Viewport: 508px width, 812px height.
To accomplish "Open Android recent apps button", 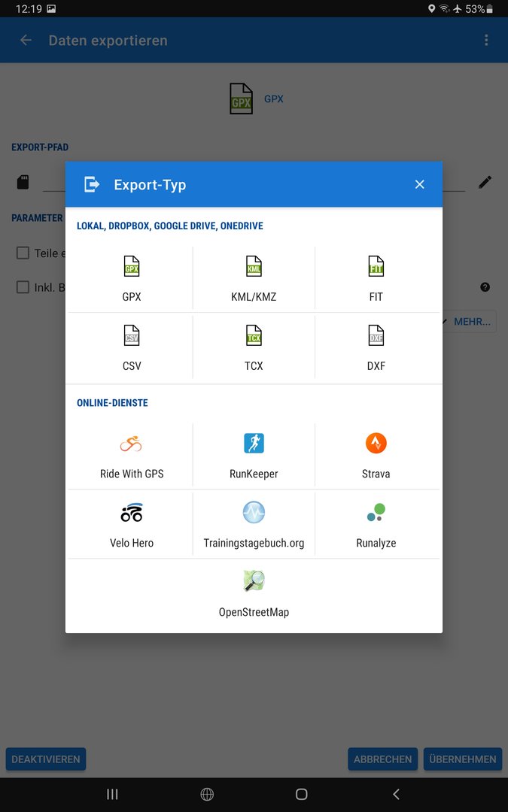I will pyautogui.click(x=112, y=794).
